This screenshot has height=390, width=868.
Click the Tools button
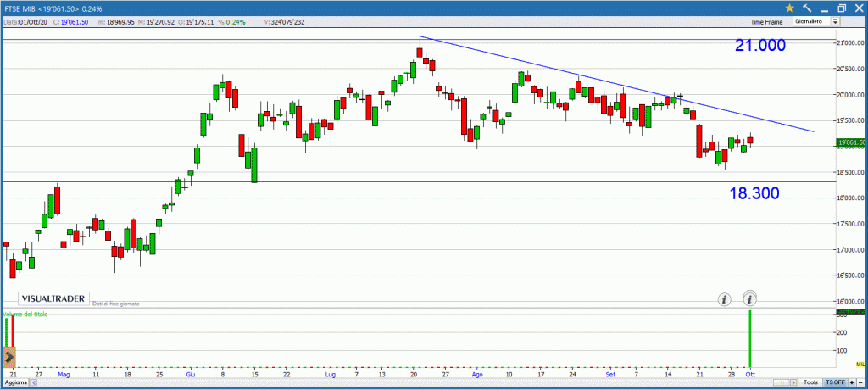pos(810,382)
